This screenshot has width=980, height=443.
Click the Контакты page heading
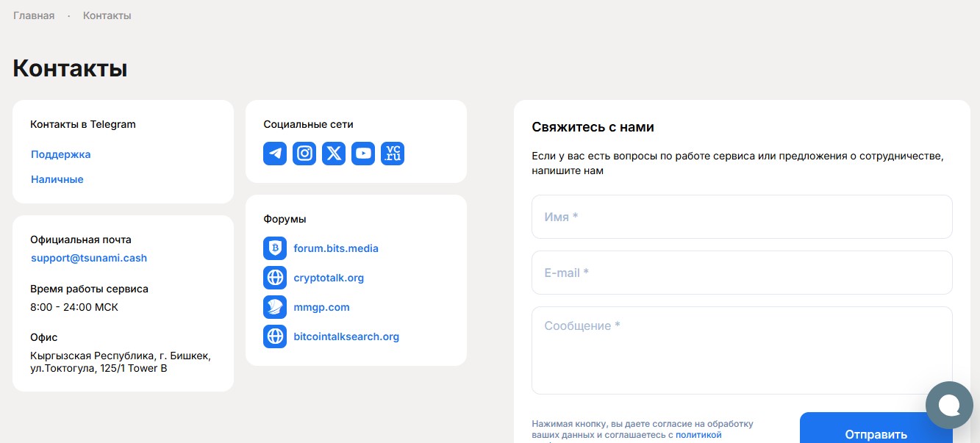coord(70,68)
